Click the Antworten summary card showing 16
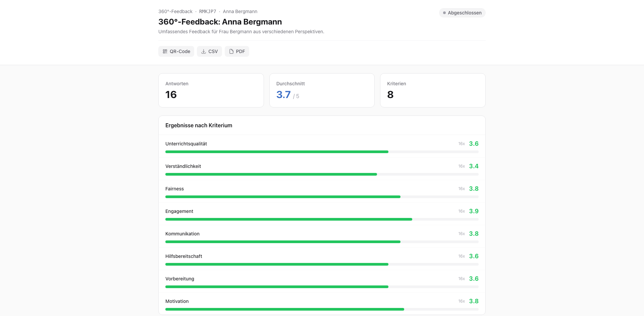This screenshot has height=316, width=644. pyautogui.click(x=211, y=90)
